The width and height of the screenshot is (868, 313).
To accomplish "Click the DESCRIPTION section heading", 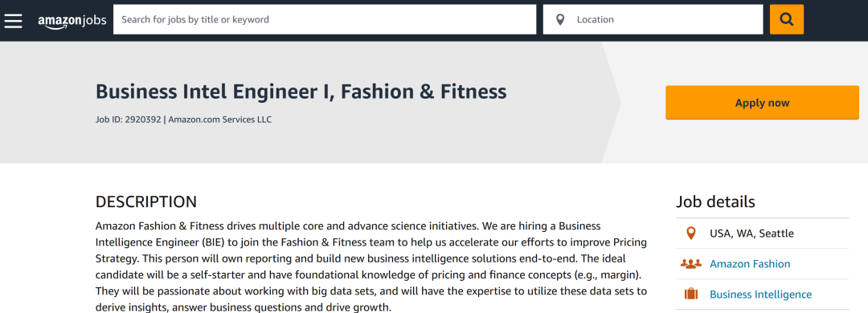I will click(x=146, y=202).
